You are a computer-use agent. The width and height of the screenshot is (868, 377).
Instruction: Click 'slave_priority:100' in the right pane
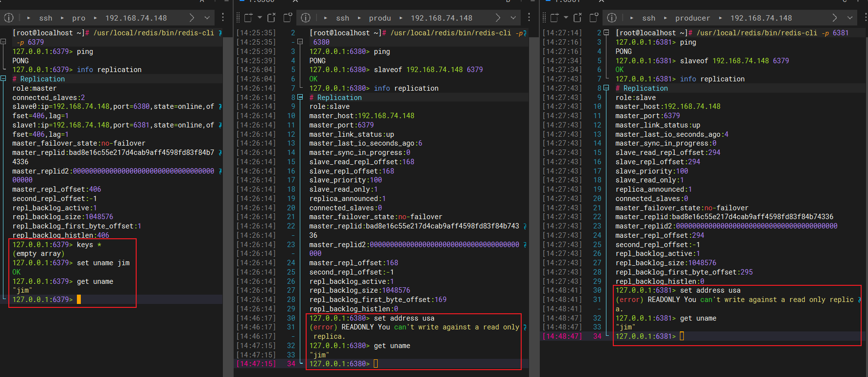coord(652,171)
